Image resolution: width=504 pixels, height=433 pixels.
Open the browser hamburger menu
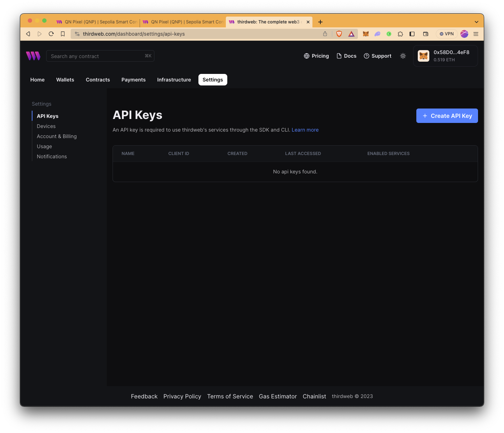pos(476,34)
